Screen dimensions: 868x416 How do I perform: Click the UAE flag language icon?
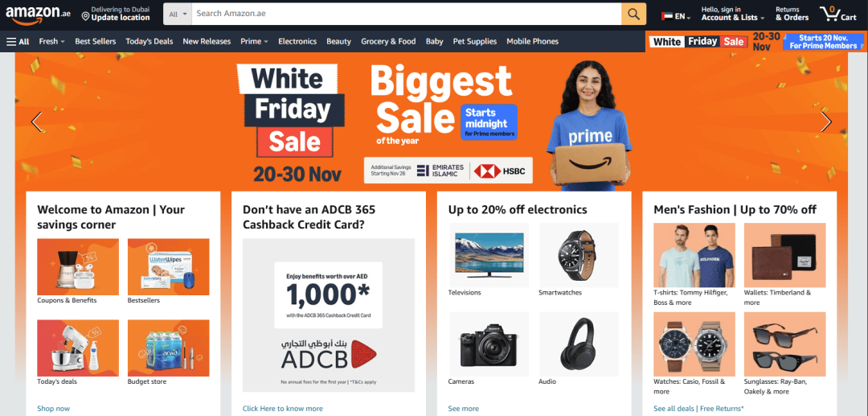[x=666, y=17]
